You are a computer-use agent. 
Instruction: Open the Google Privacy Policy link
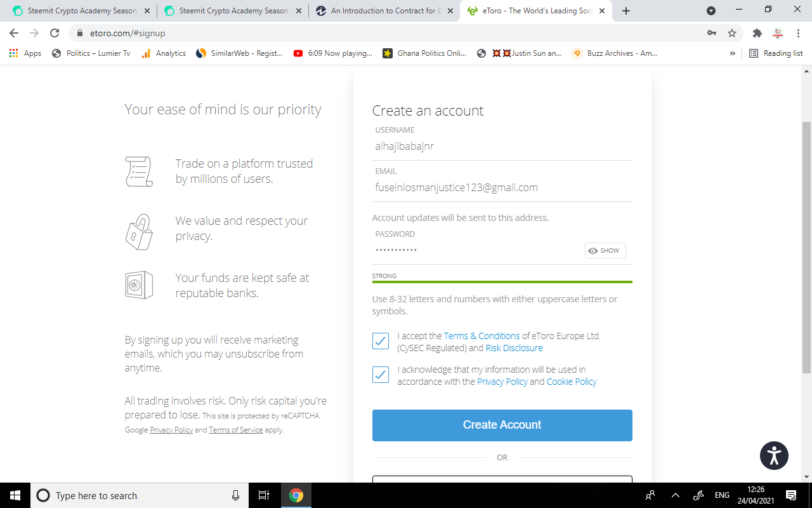[171, 430]
